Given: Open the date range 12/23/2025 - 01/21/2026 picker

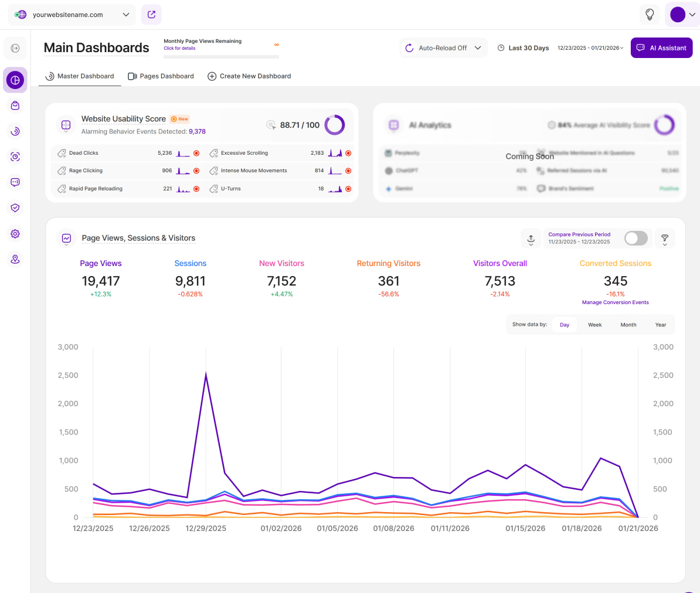Looking at the screenshot, I should [590, 48].
